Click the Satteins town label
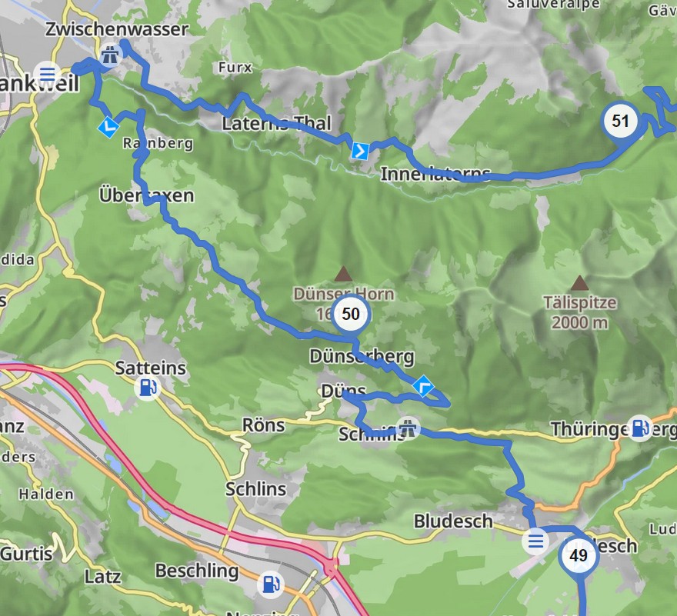 (x=150, y=368)
